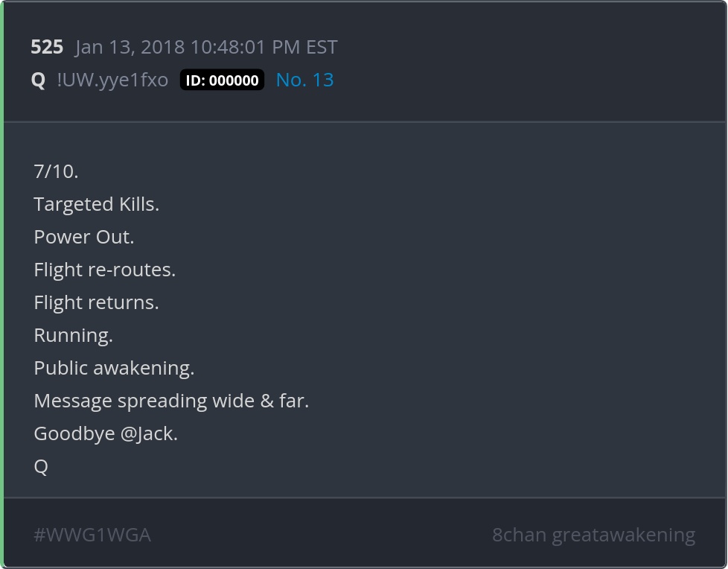Click the Power Out text line
Screen dimensions: 728x569
pos(83,237)
